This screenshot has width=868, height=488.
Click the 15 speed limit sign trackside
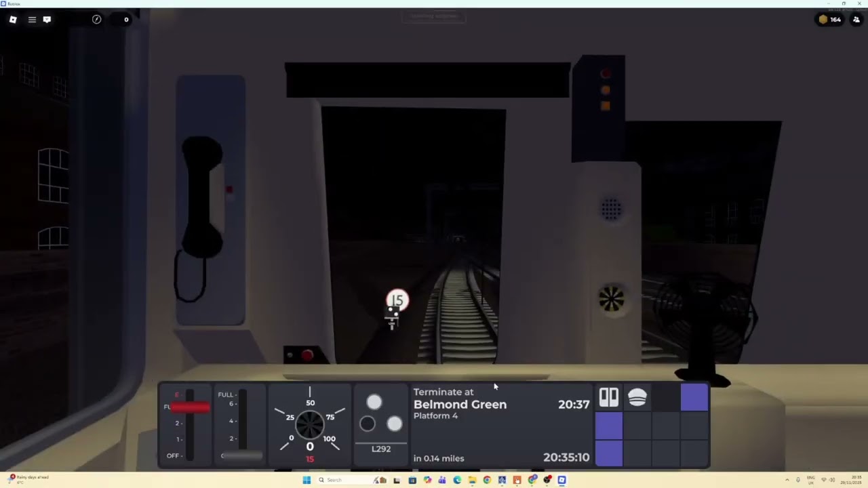click(397, 300)
